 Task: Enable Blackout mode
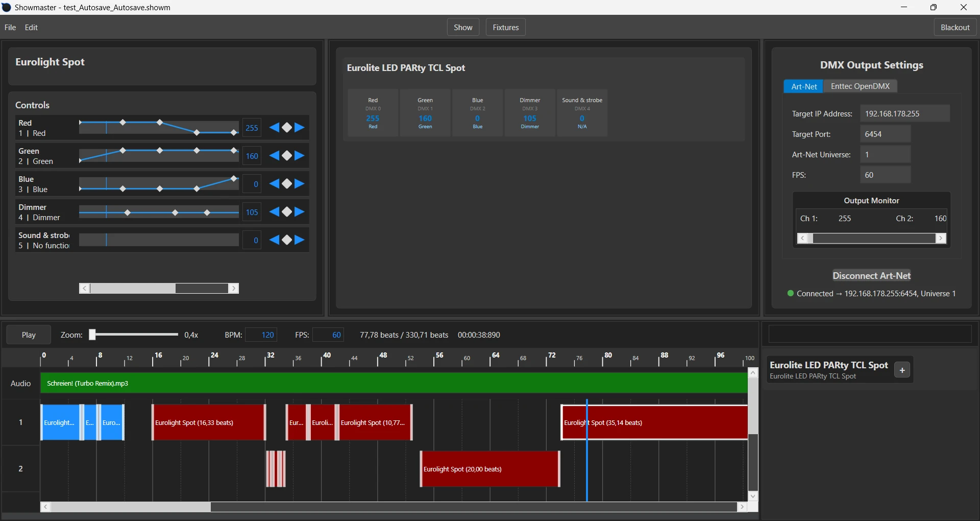pos(955,27)
